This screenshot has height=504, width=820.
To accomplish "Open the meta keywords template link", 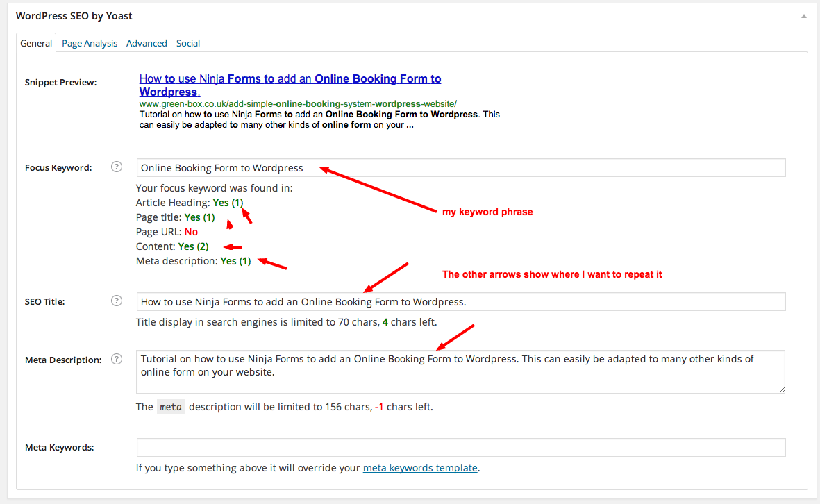I will pyautogui.click(x=420, y=468).
